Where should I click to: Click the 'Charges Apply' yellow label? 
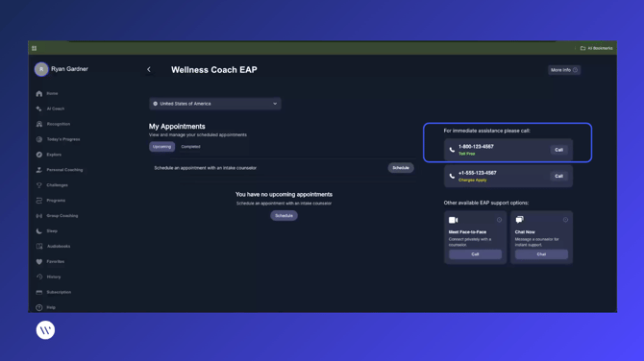coord(472,180)
